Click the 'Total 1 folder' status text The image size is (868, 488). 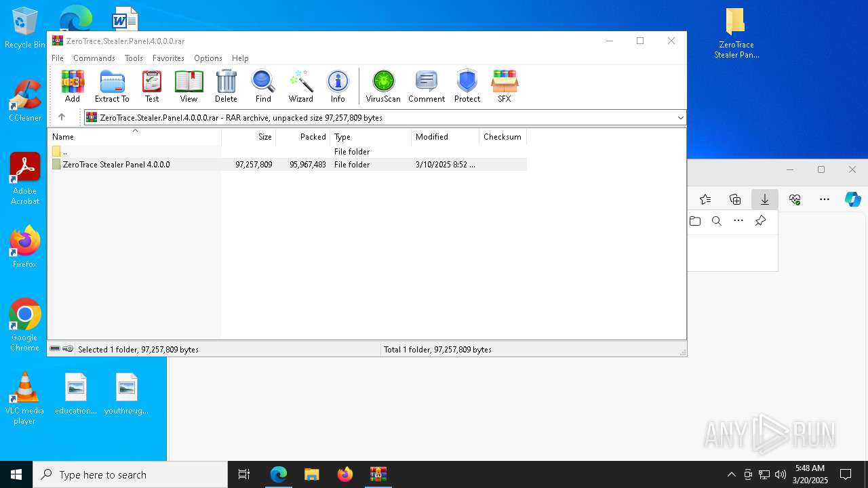pos(437,350)
